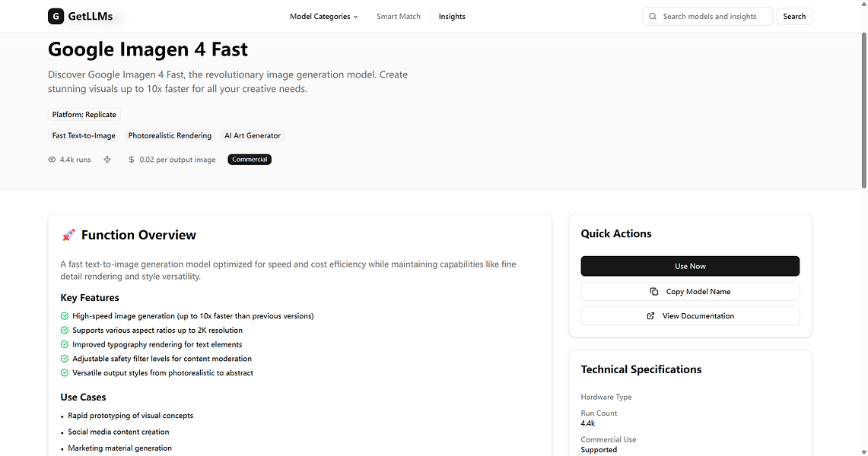The width and height of the screenshot is (868, 456).
Task: Focus the Search models and insights field
Action: click(707, 17)
